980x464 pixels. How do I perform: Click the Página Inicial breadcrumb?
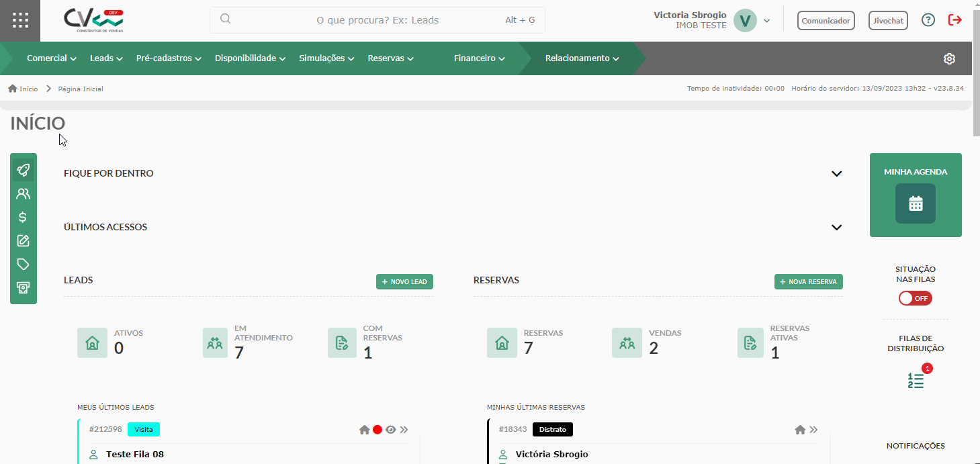click(x=81, y=89)
